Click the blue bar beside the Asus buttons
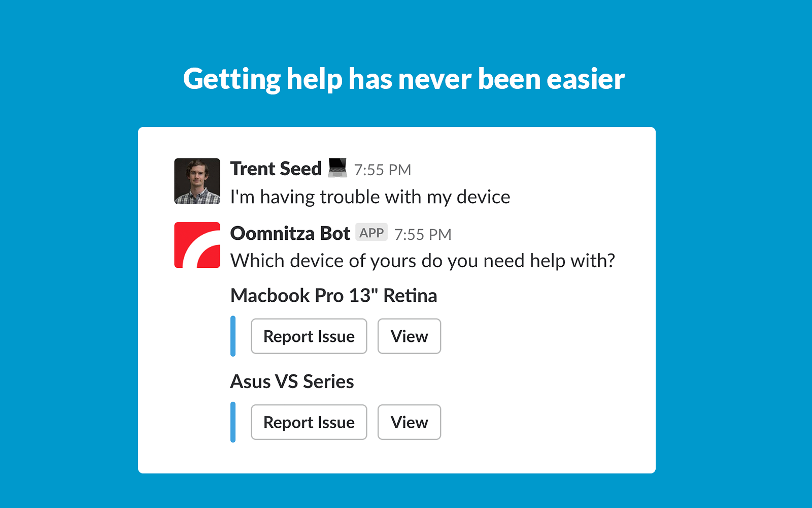Screen dimensions: 812x508 coord(233,422)
